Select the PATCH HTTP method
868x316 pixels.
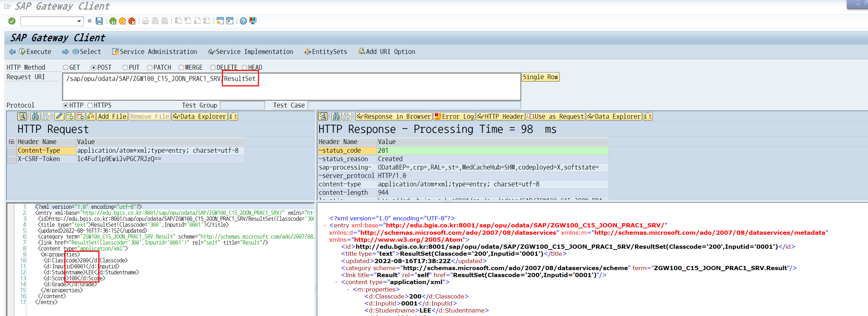point(150,68)
